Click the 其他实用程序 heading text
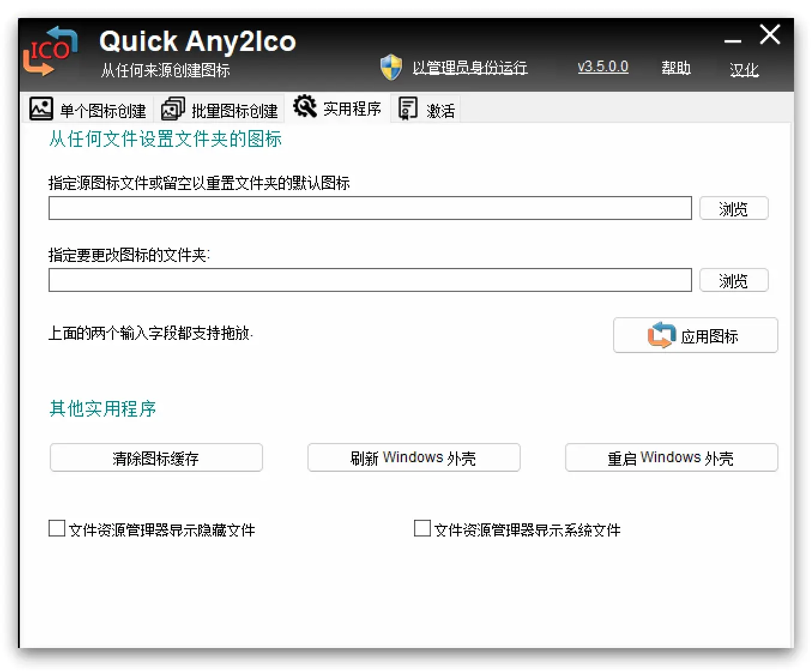This screenshot has height=672, width=812. [x=102, y=409]
